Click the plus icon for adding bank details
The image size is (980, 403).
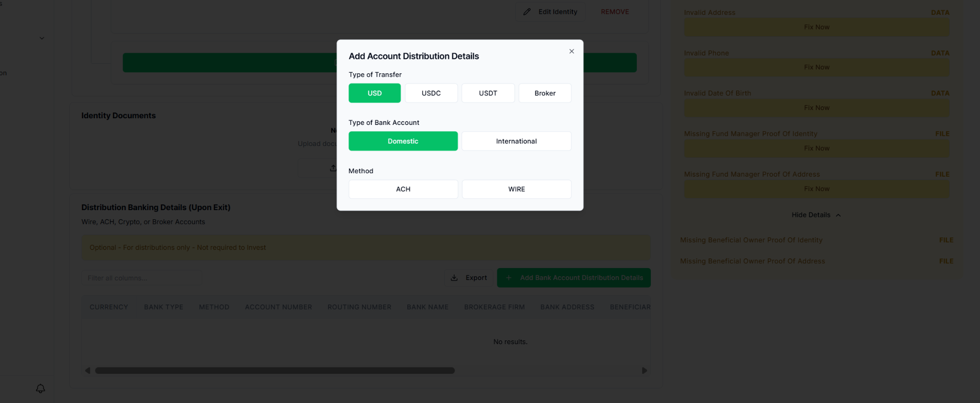pyautogui.click(x=509, y=278)
